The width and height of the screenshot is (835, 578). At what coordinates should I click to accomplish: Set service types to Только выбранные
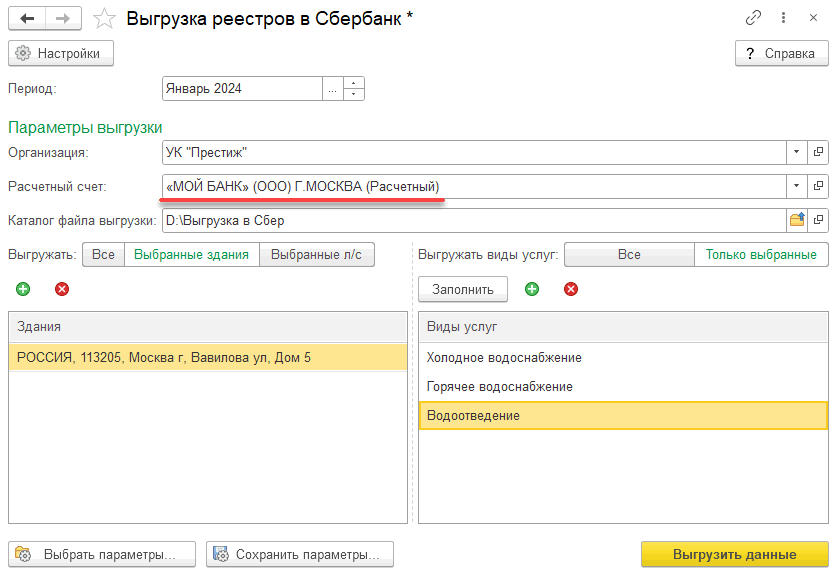pyautogui.click(x=761, y=255)
